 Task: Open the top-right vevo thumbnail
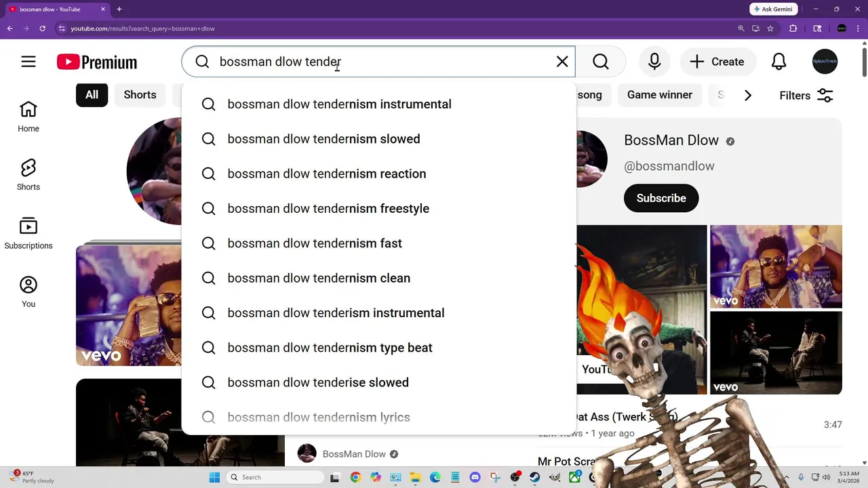[x=776, y=266]
